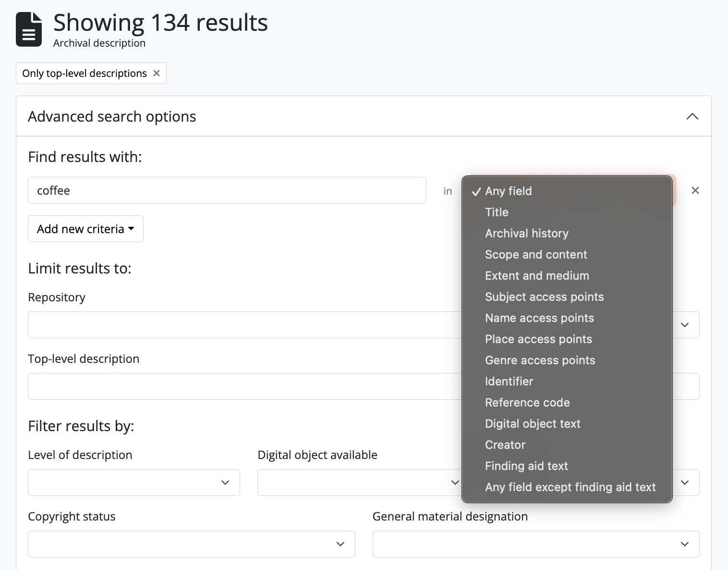Click the coffee search text field

(x=227, y=190)
